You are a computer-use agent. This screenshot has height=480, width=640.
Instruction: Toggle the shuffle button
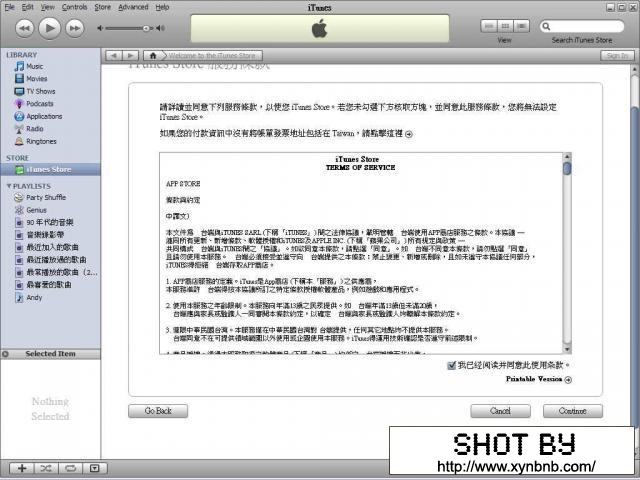[46, 468]
